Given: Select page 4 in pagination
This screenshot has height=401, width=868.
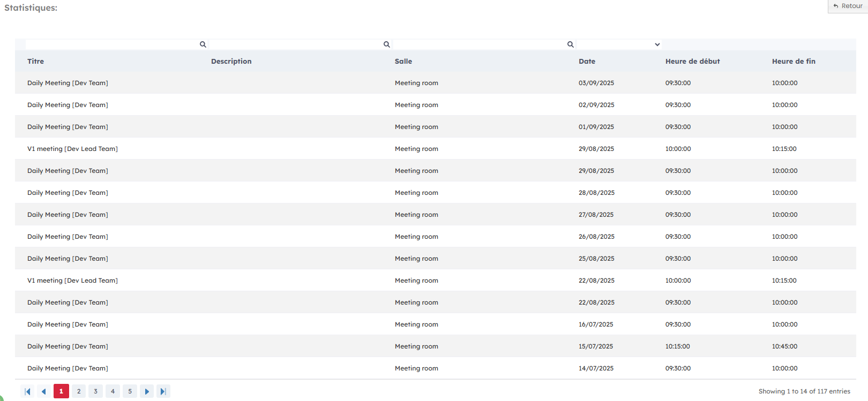Looking at the screenshot, I should [113, 391].
